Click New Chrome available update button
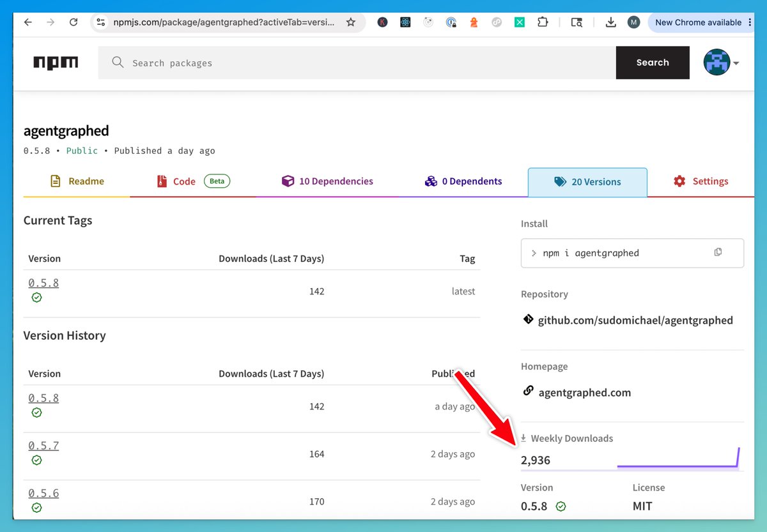This screenshot has width=767, height=532. 698,22
